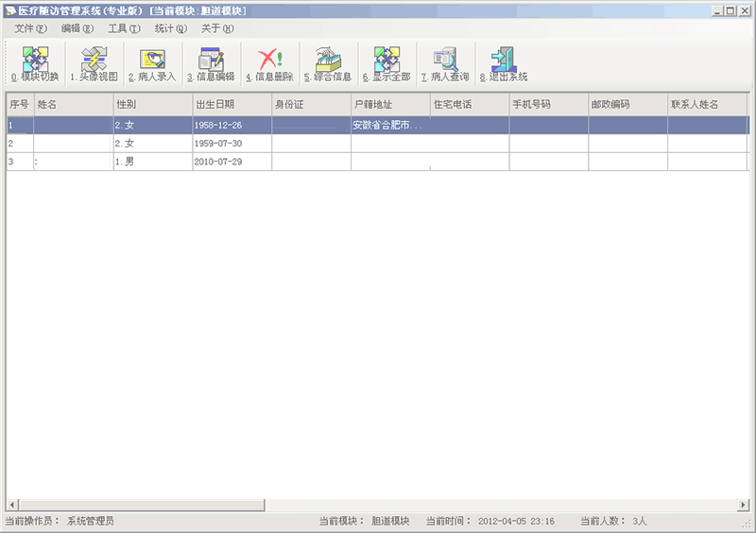The width and height of the screenshot is (756, 533).
Task: Open the 工具 menu
Action: coord(124,28)
